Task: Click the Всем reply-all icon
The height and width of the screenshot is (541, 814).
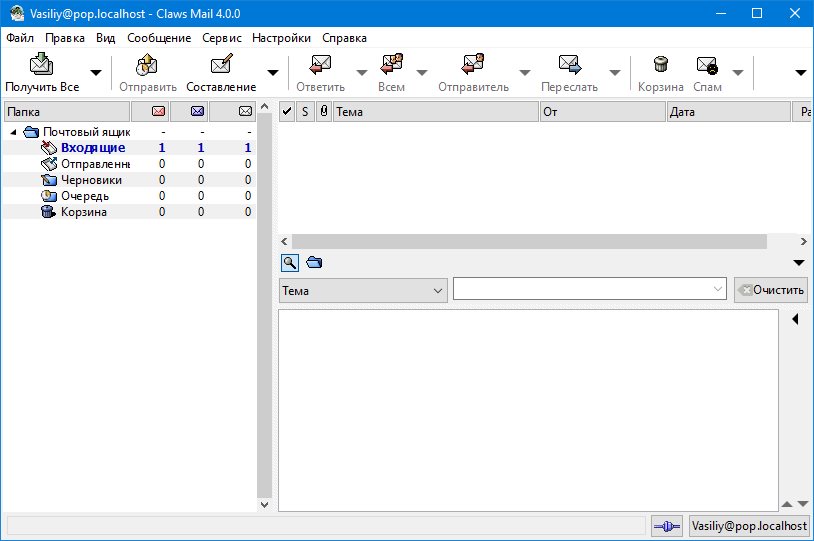Action: point(391,64)
